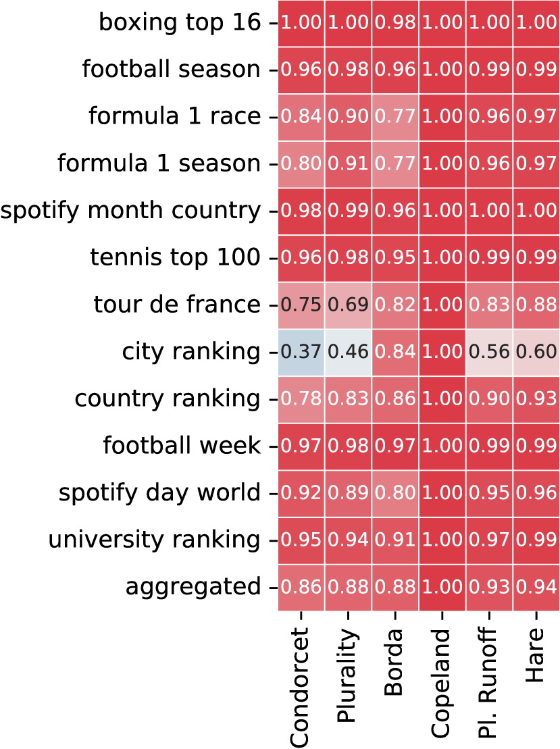Select the spotify day world Borda cell
The width and height of the screenshot is (560, 749).
coord(394,493)
